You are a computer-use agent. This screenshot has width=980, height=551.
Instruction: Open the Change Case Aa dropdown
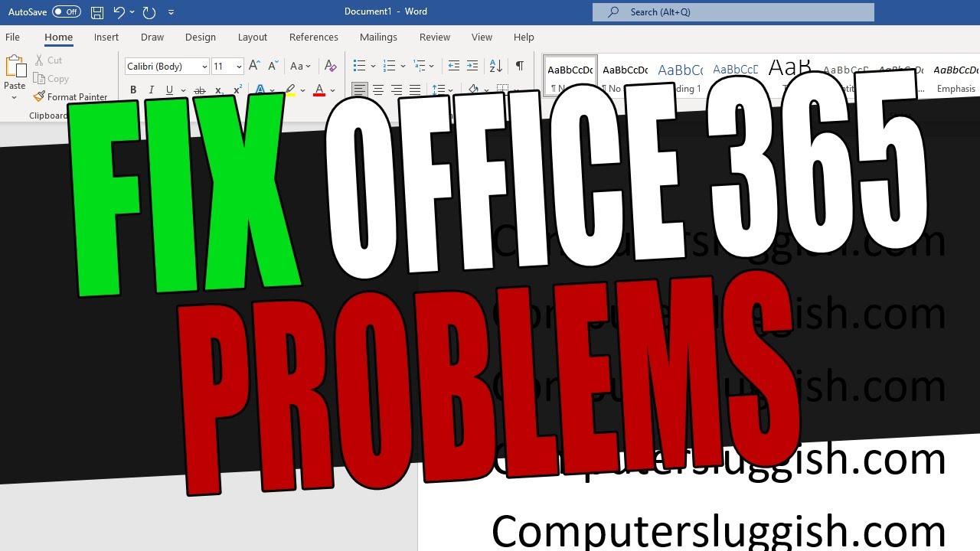[301, 67]
